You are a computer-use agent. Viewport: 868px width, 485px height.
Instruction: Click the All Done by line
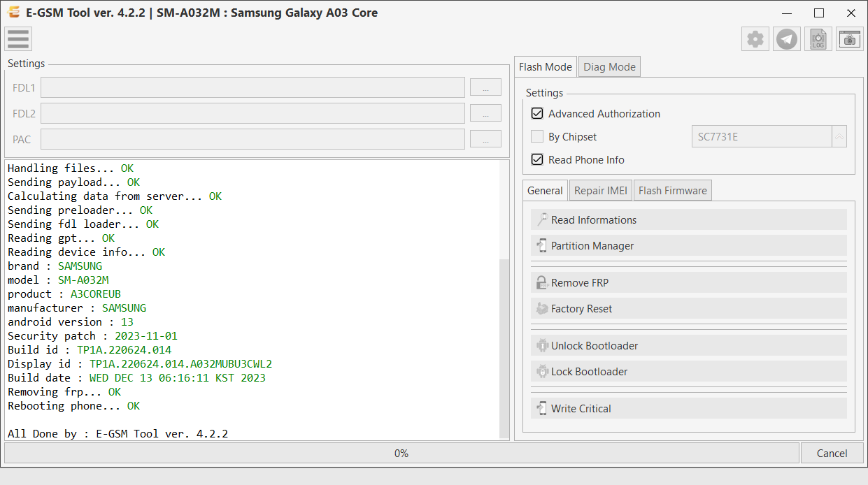coord(118,433)
